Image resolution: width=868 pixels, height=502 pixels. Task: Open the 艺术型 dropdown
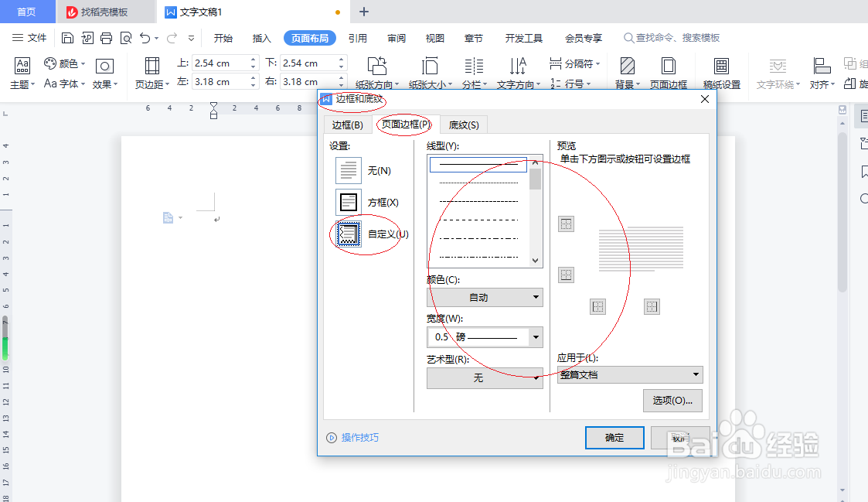(x=485, y=377)
